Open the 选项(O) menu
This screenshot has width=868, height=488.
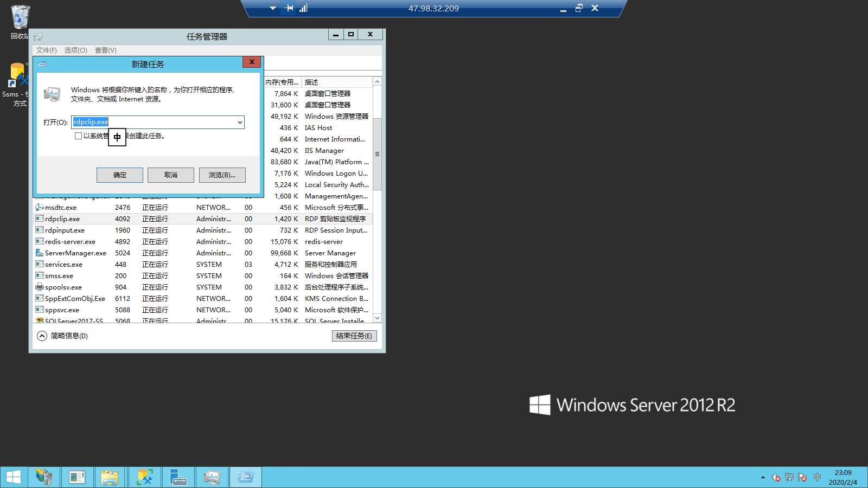[x=75, y=50]
